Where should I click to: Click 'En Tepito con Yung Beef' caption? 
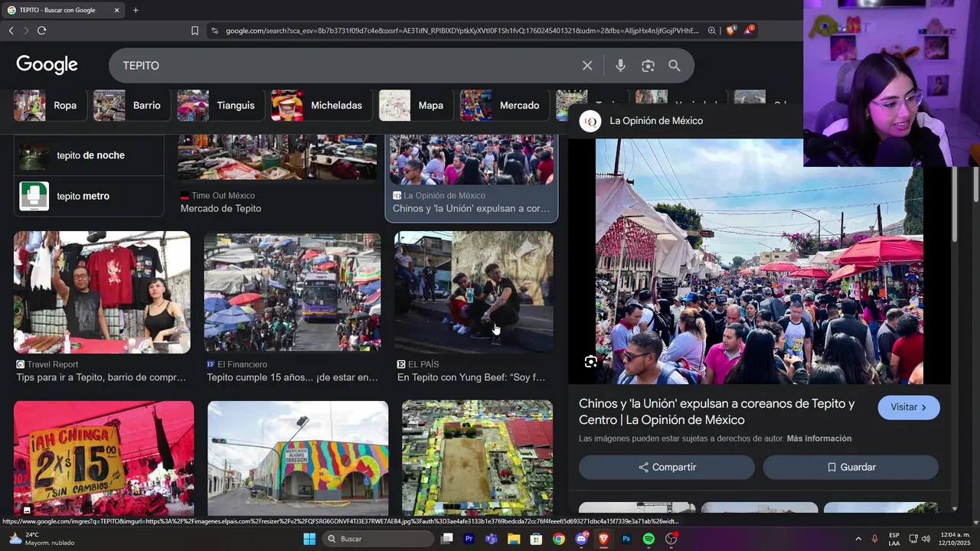(x=472, y=377)
